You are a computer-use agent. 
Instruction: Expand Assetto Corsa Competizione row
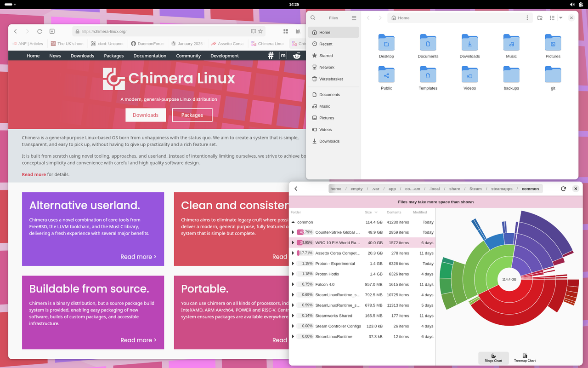pyautogui.click(x=293, y=253)
